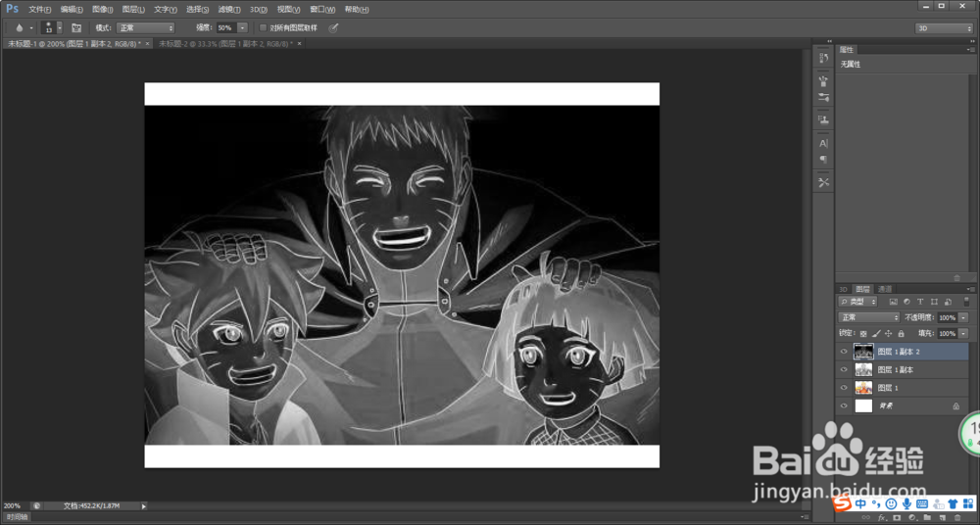Open the 填充 fill slider dropdown
Image resolution: width=980 pixels, height=525 pixels.
coord(963,334)
